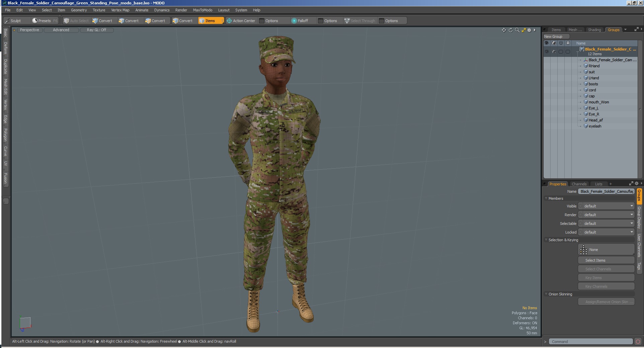Open the Locked dropdown
The width and height of the screenshot is (644, 348).
pos(609,232)
